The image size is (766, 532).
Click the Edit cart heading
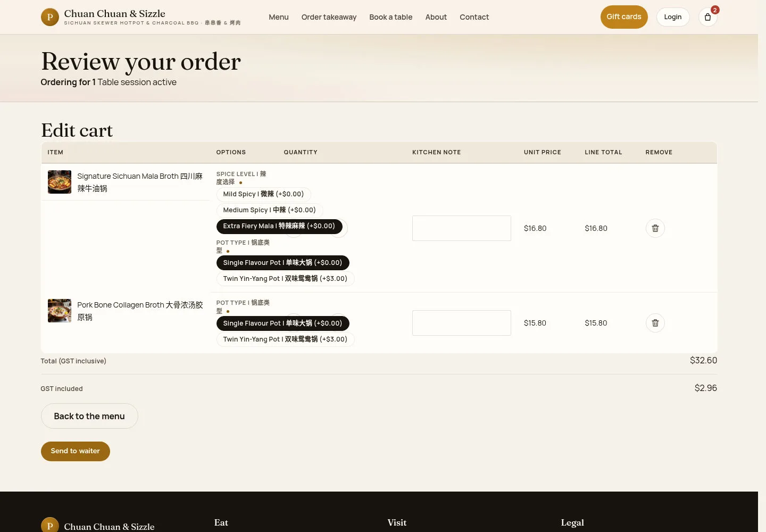(77, 130)
